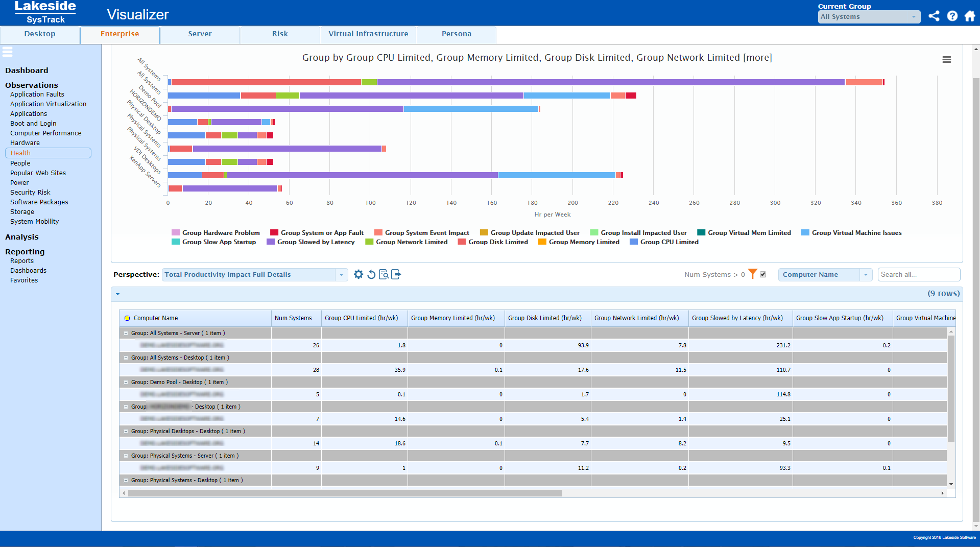
Task: Go to home via house icon
Action: (970, 16)
